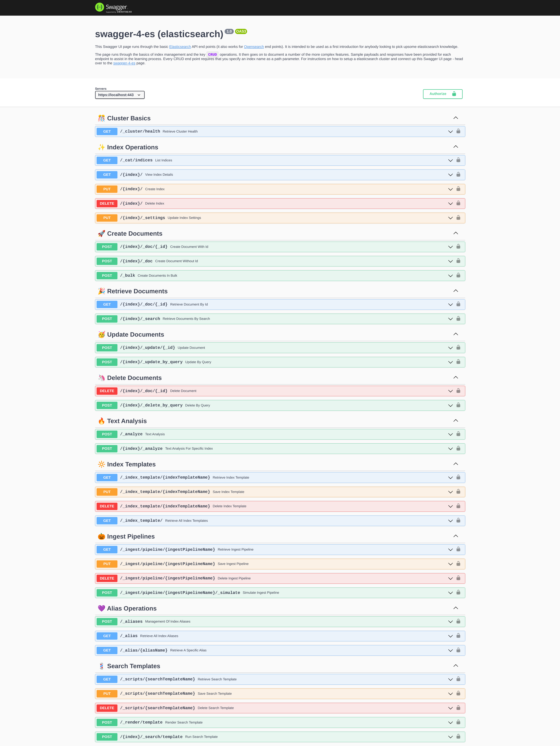560x746 pixels.
Task: Click lock icon on Render Search Template row
Action: (x=458, y=722)
